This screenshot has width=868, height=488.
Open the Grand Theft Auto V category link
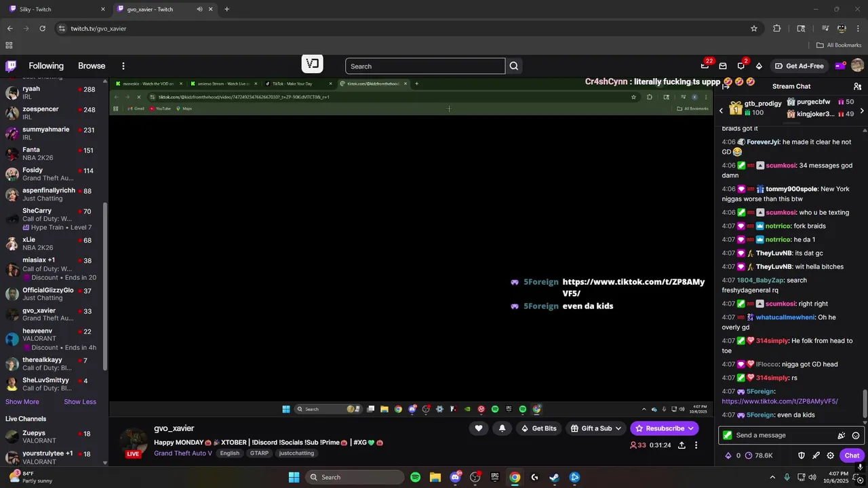(x=182, y=453)
